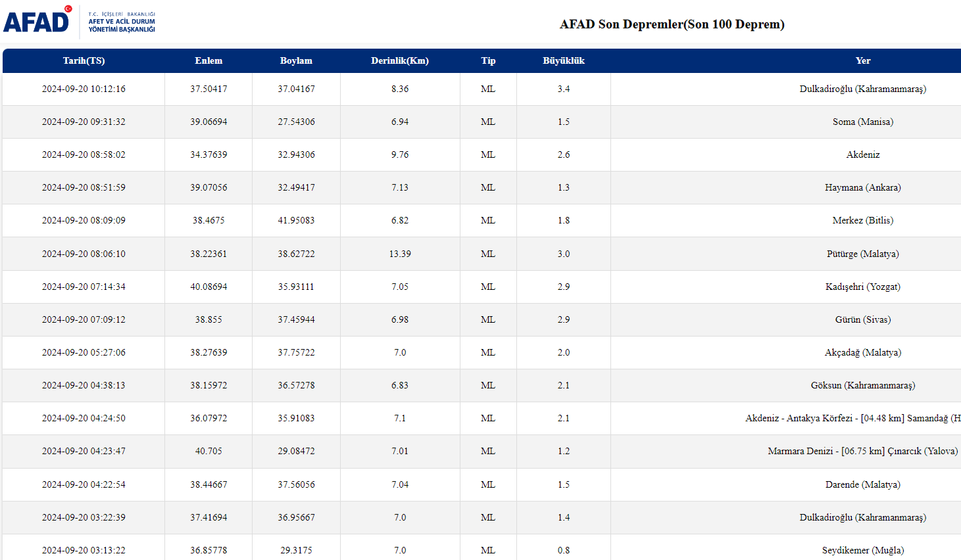Click the Büyüklük column header

[564, 60]
